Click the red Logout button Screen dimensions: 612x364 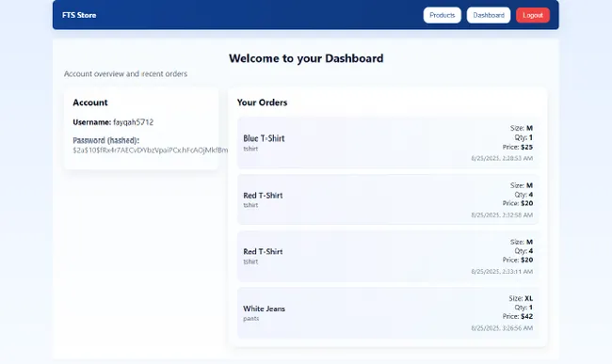[533, 15]
